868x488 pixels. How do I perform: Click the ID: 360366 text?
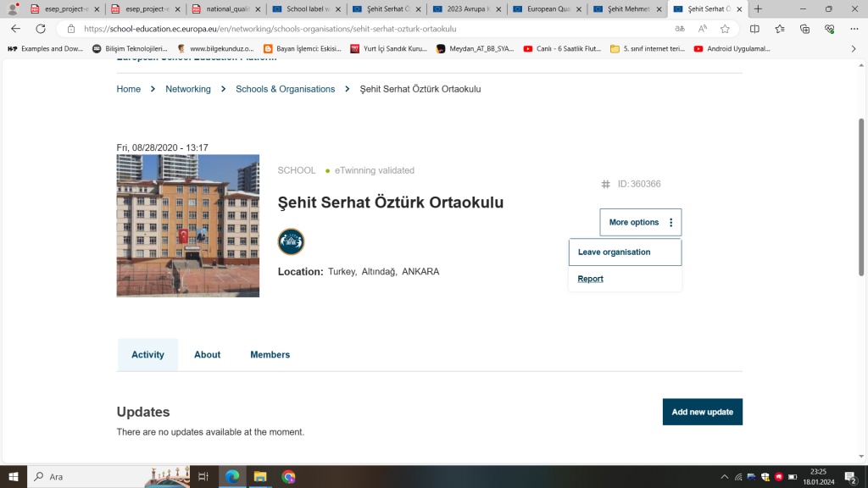coord(639,184)
